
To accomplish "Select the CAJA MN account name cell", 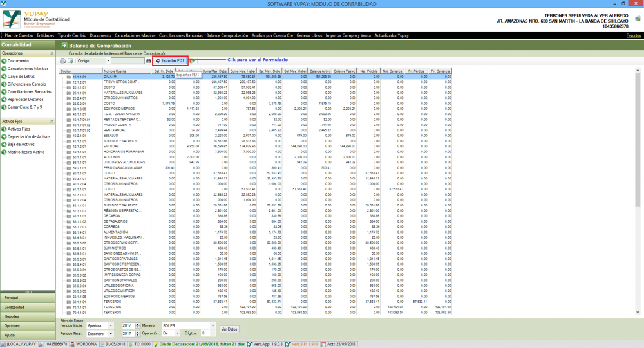I will click(126, 77).
